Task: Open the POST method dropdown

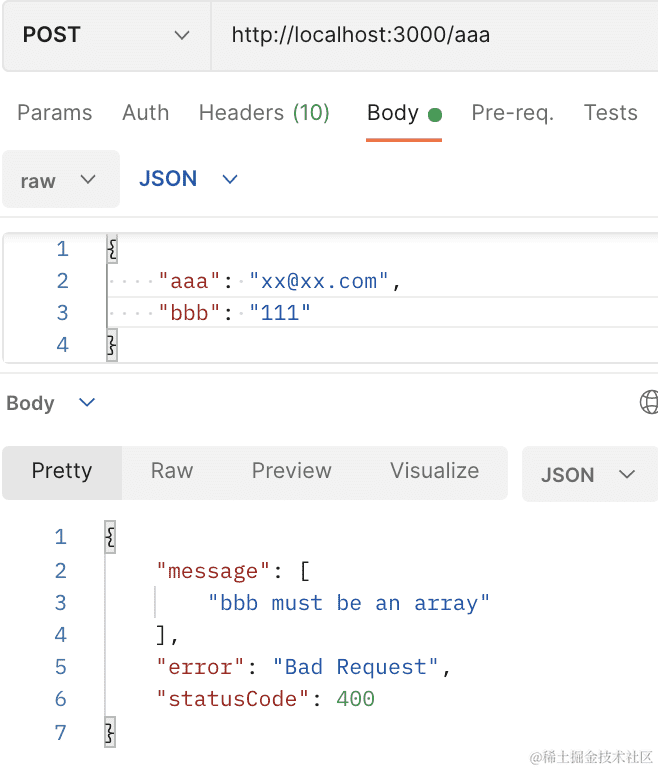Action: pos(105,35)
